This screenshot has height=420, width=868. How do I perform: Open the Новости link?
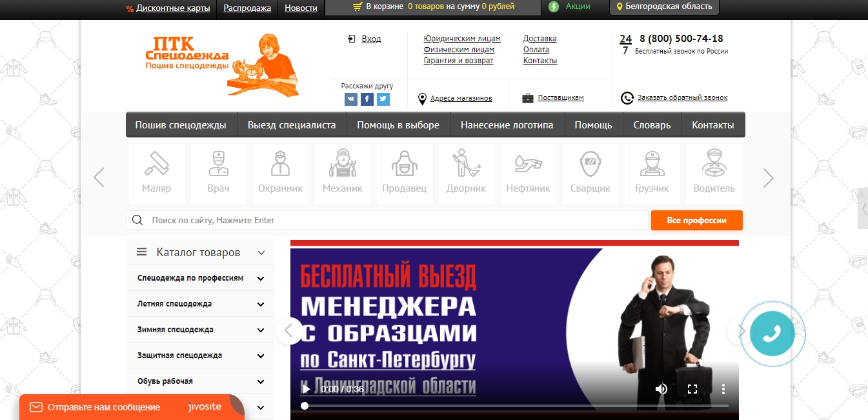[301, 8]
